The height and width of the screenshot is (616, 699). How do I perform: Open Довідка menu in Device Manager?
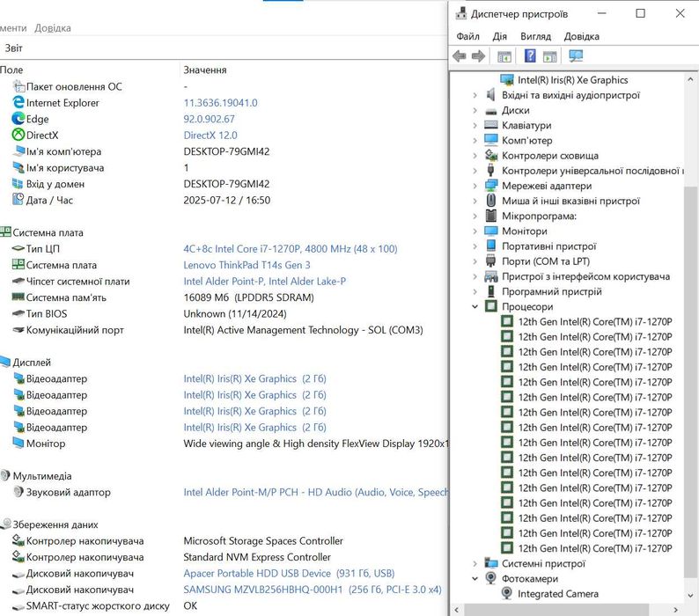(581, 36)
